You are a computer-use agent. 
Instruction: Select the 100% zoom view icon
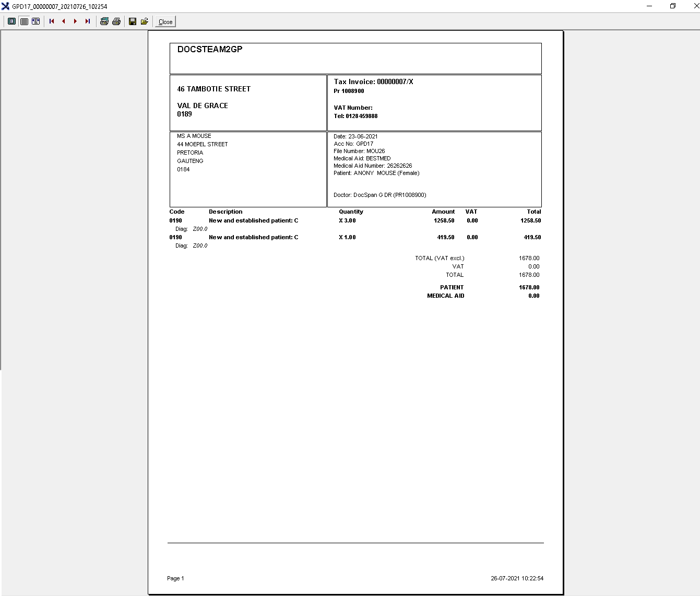pyautogui.click(x=24, y=21)
